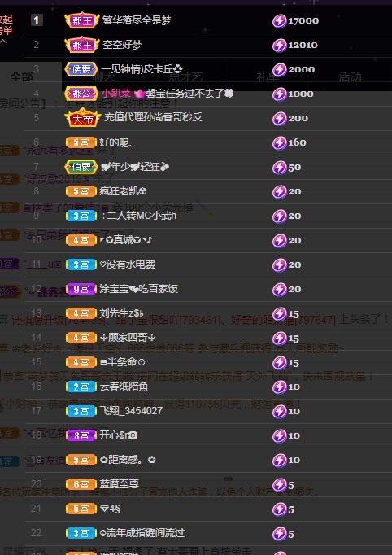The width and height of the screenshot is (392, 555).
Task: Click the 4富 badge beside 刘先生z$b
Action: pos(81,313)
